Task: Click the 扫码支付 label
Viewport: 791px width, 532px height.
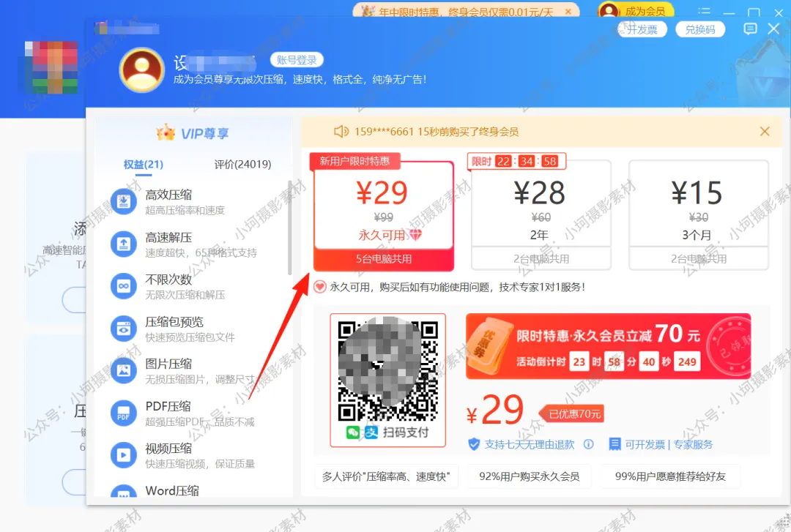Action: coord(406,432)
